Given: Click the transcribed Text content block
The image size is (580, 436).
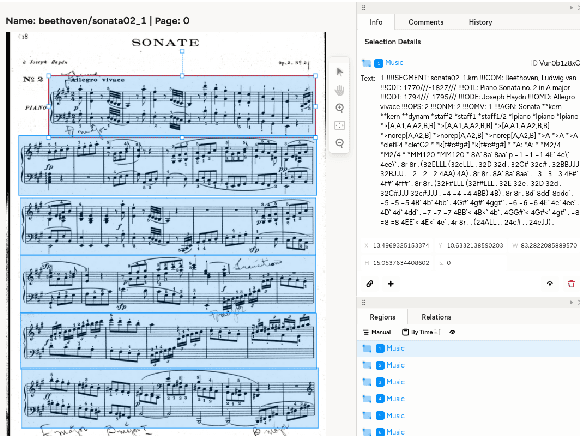Looking at the screenshot, I should coord(479,151).
